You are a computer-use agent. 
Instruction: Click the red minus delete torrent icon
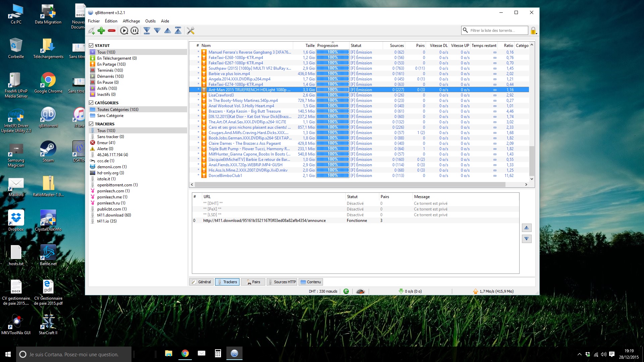[x=112, y=31]
